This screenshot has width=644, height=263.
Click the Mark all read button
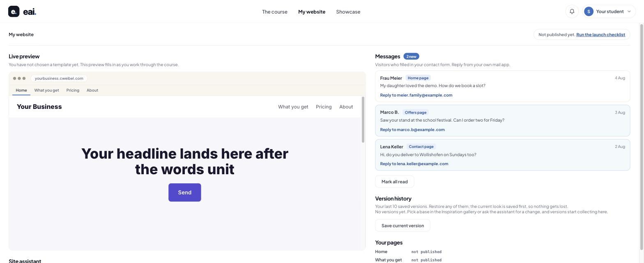pos(395,182)
